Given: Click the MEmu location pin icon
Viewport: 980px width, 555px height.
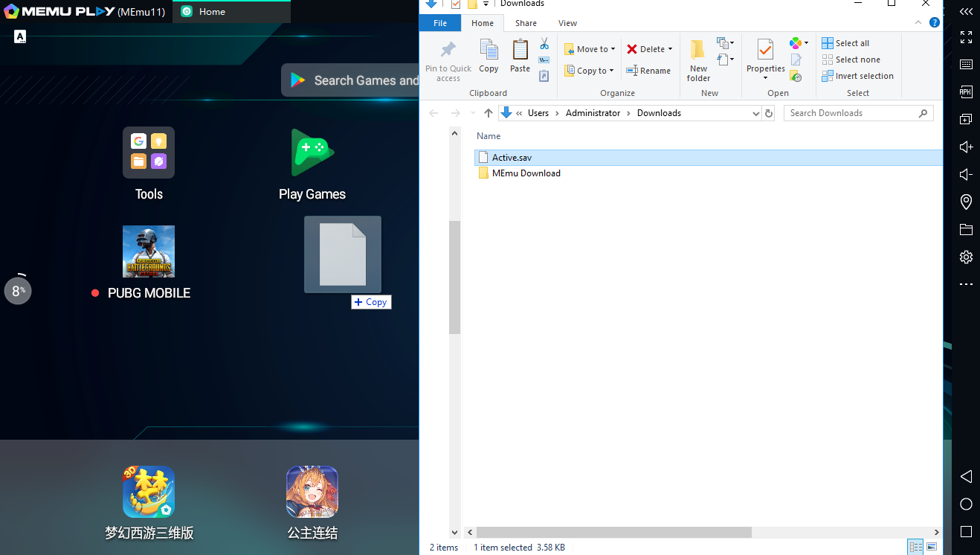Looking at the screenshot, I should click(x=966, y=202).
